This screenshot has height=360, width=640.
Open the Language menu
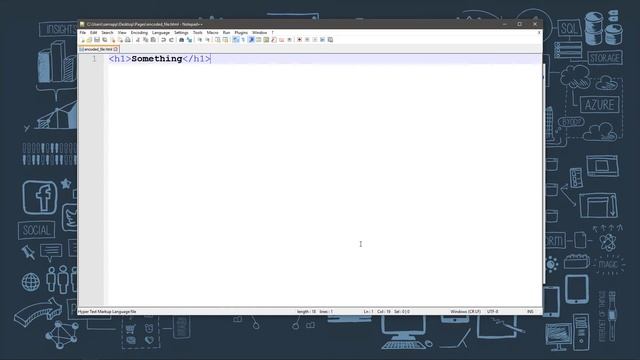click(x=161, y=33)
